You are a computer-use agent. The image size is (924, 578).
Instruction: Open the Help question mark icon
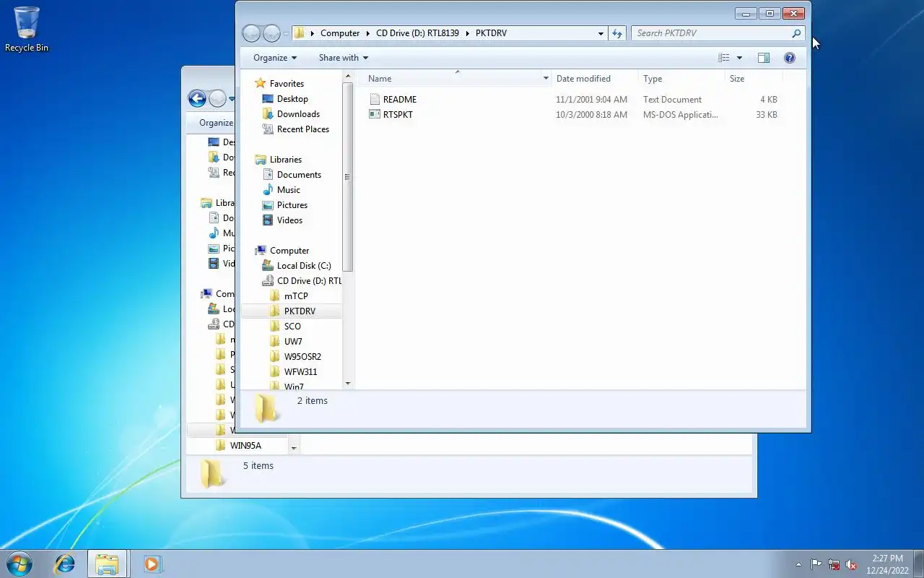tap(790, 58)
